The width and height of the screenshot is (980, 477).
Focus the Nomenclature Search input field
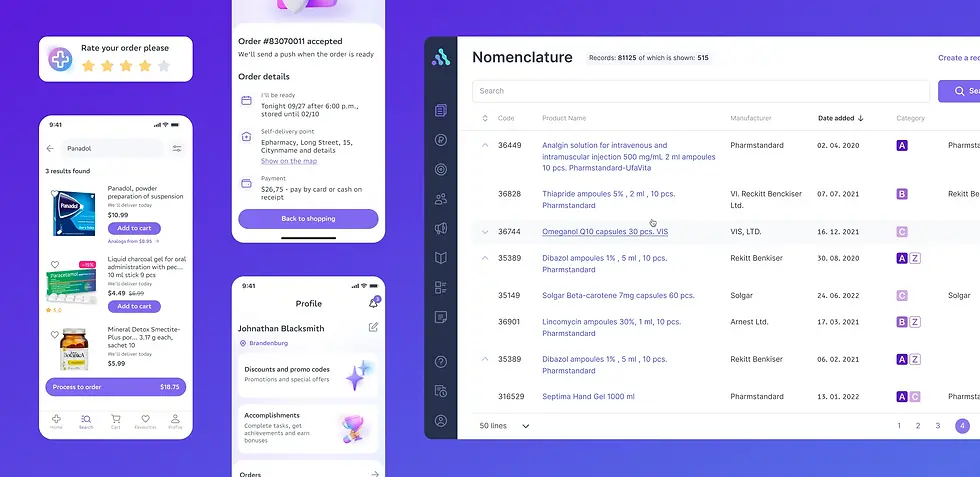coord(701,91)
